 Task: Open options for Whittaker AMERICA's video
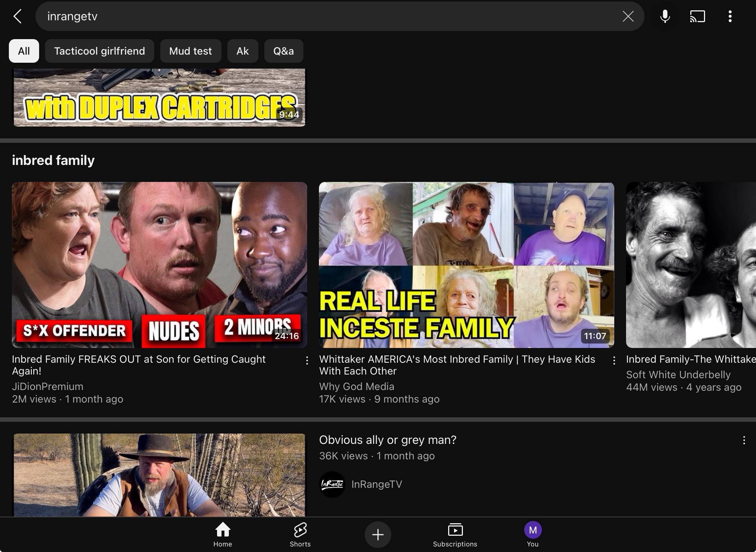pyautogui.click(x=614, y=360)
